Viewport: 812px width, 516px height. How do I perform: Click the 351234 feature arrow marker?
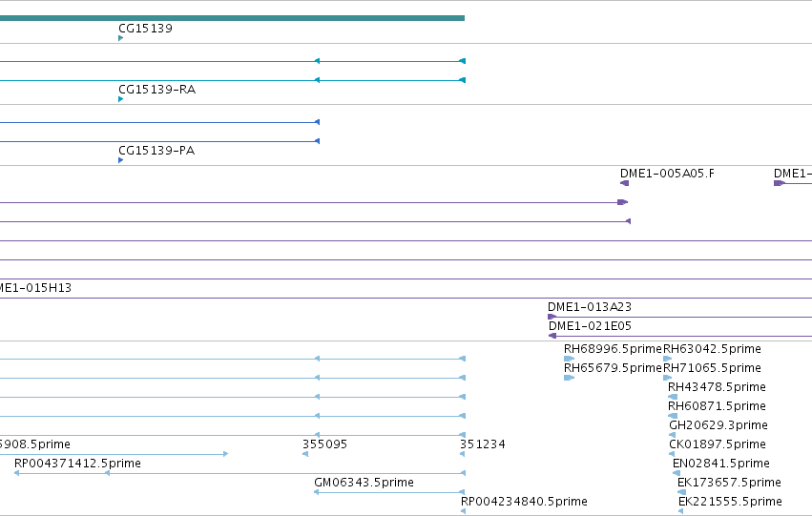pos(463,454)
